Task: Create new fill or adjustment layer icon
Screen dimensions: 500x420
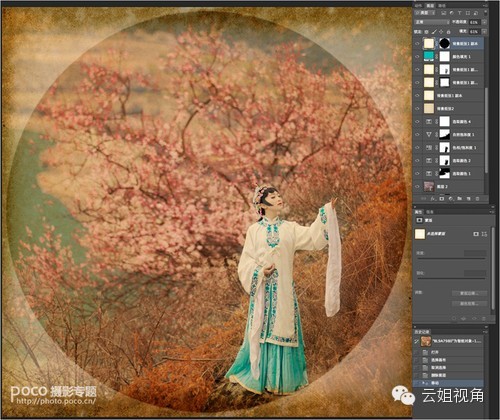Action: point(451,199)
